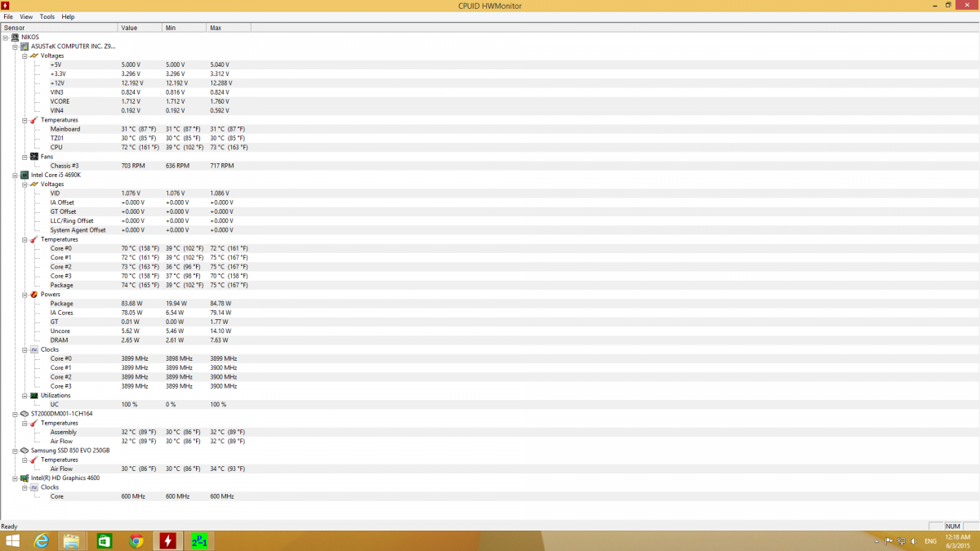Select the Mainboard temperature row

pyautogui.click(x=490, y=129)
